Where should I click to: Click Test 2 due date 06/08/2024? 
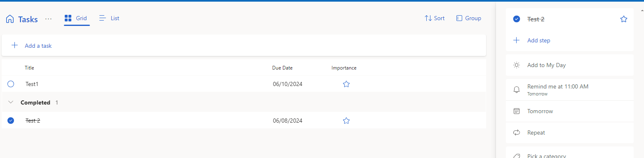coord(288,121)
